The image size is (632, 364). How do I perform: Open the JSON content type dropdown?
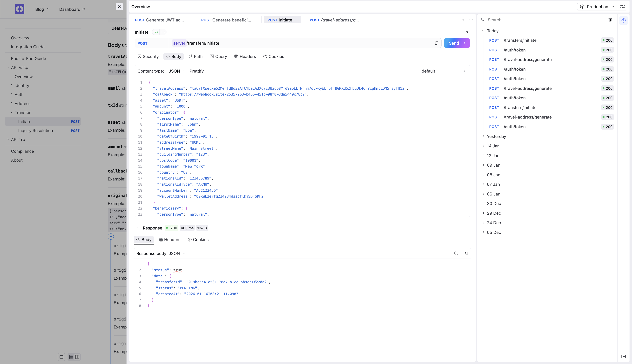(177, 71)
